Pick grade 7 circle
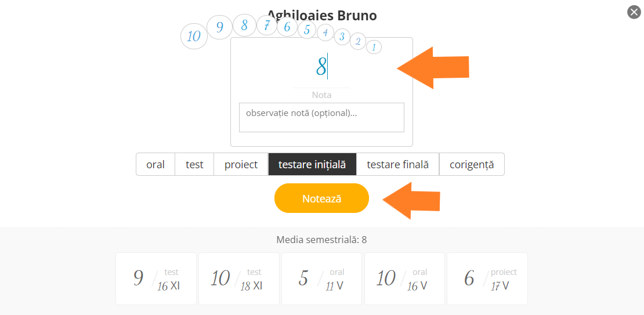This screenshot has height=315, width=644. pyautogui.click(x=267, y=26)
